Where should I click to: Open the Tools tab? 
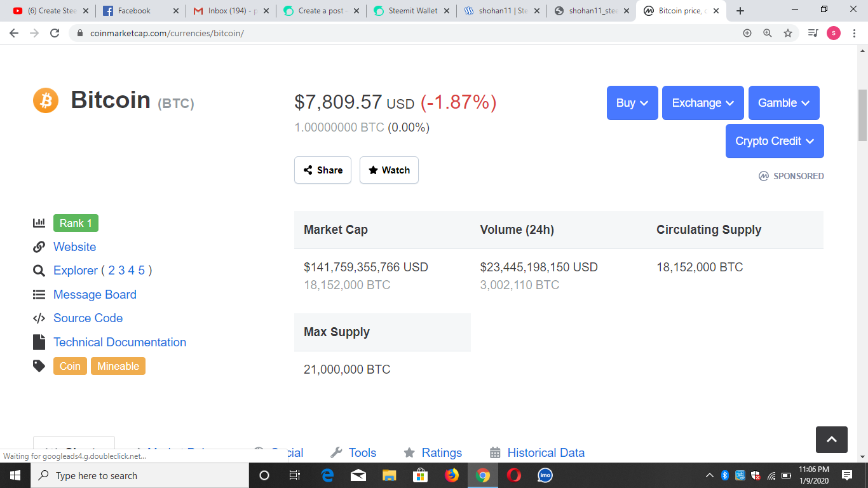point(354,452)
